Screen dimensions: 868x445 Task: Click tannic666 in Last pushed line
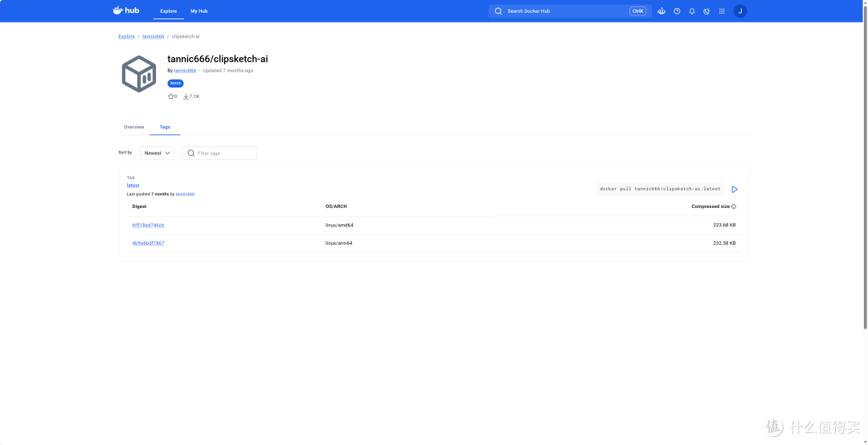pyautogui.click(x=185, y=194)
